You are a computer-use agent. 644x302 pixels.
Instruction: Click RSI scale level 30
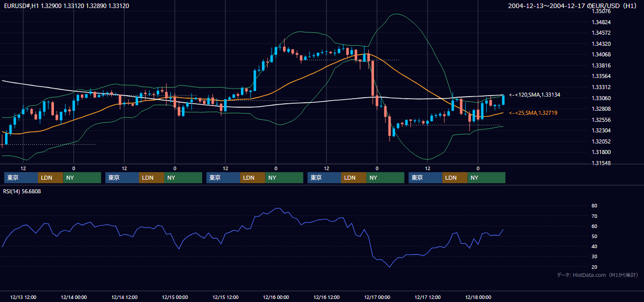pyautogui.click(x=594, y=257)
